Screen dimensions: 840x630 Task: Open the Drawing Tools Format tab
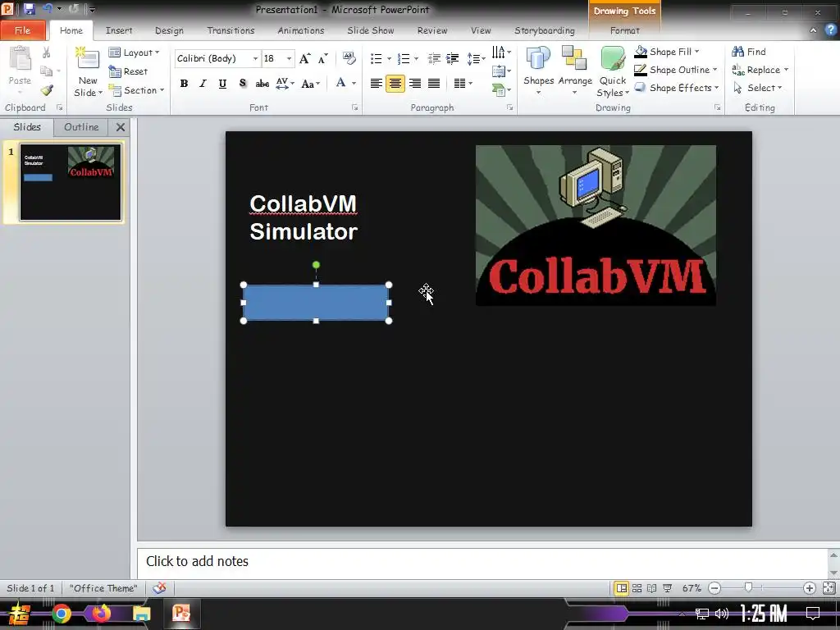[624, 30]
